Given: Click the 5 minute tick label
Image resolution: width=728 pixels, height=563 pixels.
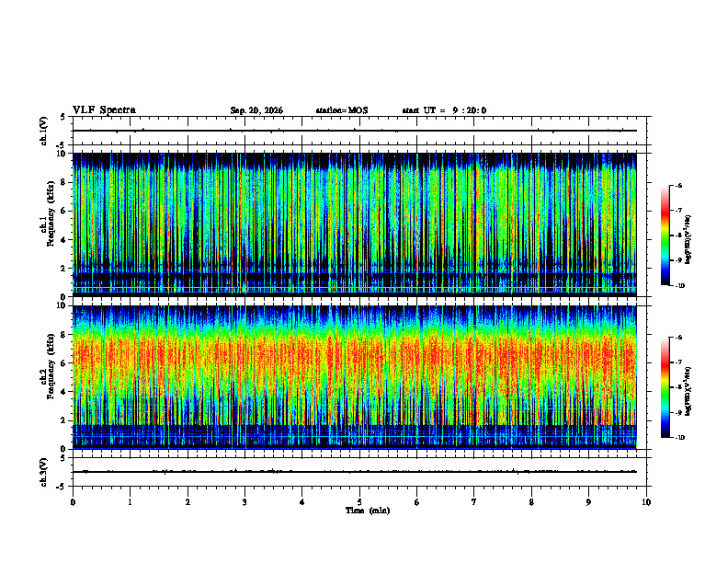Looking at the screenshot, I should 359,502.
